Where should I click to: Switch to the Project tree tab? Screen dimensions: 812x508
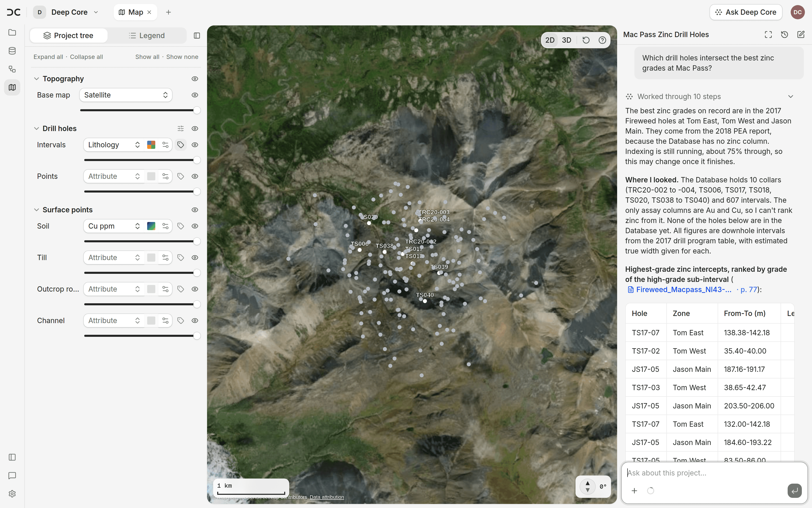coord(69,36)
